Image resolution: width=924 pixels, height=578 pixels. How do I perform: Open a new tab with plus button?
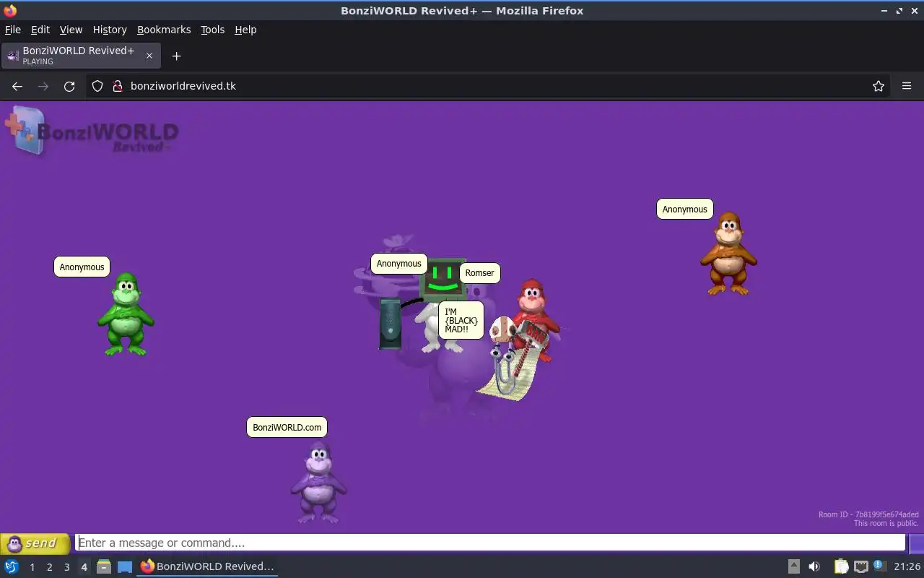pyautogui.click(x=176, y=56)
